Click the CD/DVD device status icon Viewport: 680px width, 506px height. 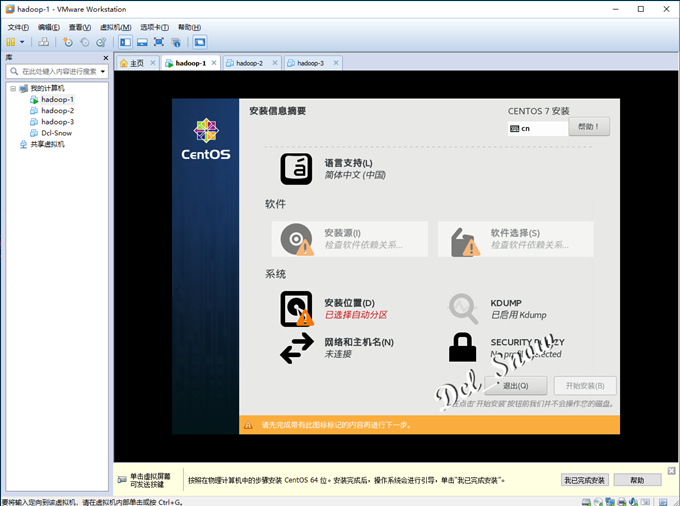(x=598, y=502)
